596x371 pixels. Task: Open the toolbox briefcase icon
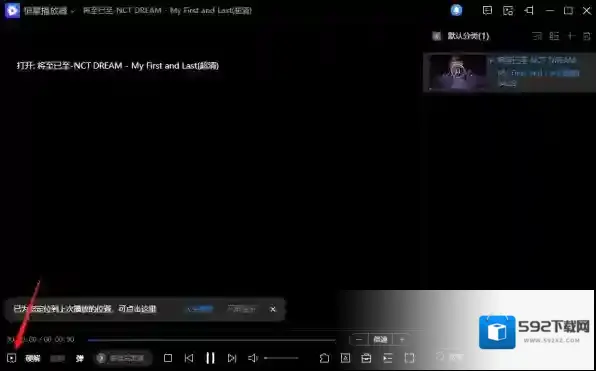pos(366,358)
